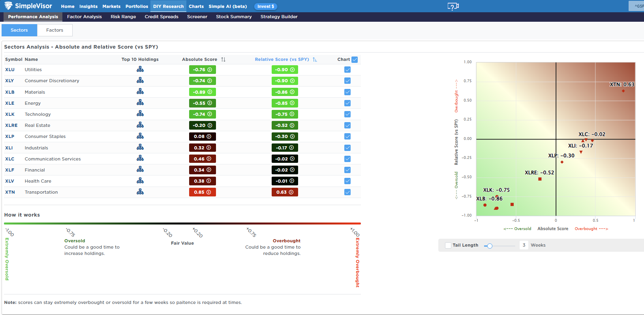
Task: Uncheck the chart checkbox for Utilities
Action: pos(347,70)
